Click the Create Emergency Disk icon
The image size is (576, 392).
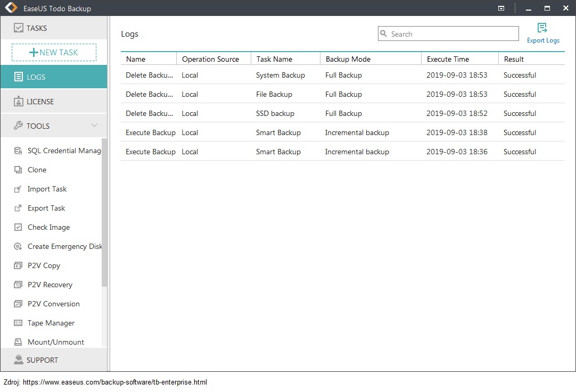pos(18,246)
